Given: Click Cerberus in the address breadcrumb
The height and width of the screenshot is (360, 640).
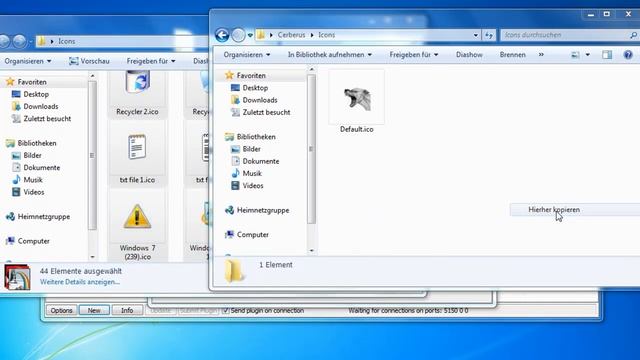Looking at the screenshot, I should 291,35.
